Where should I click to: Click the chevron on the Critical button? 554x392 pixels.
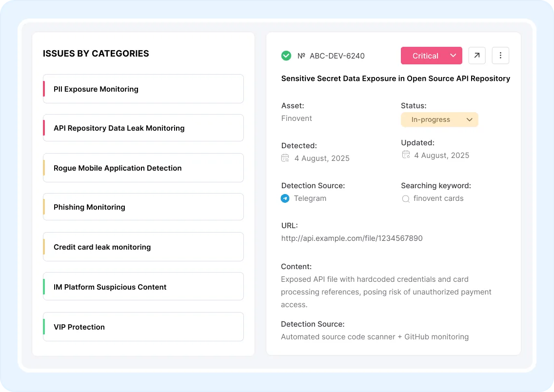(x=453, y=56)
